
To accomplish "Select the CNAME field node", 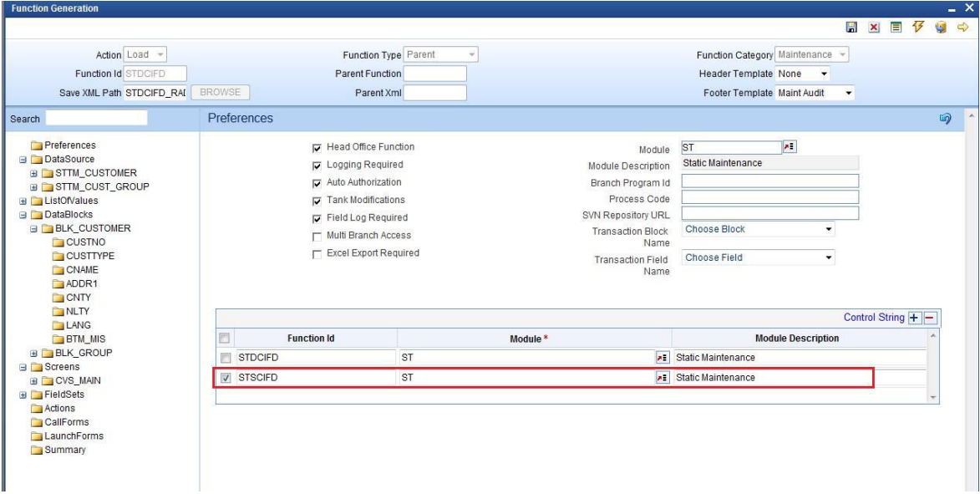I will coord(76,269).
